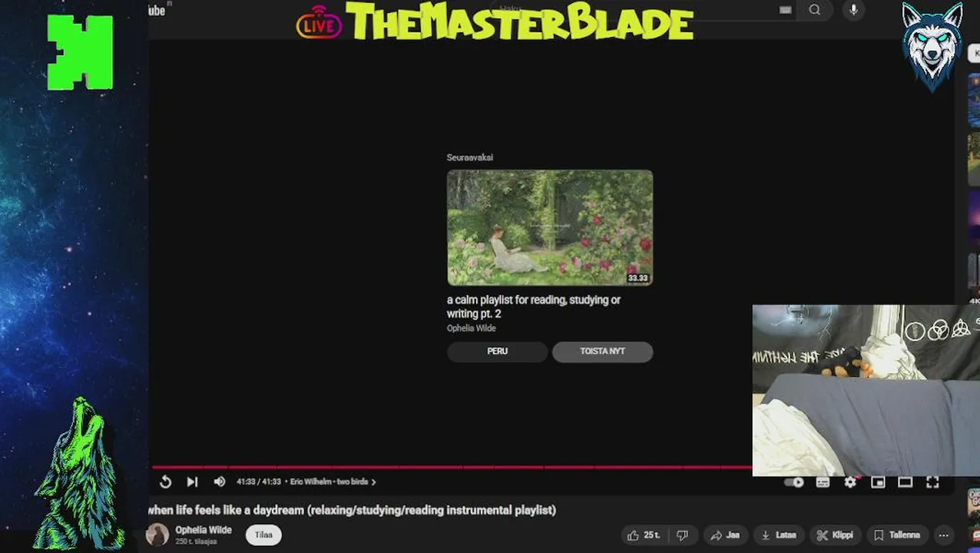This screenshot has width=980, height=553.
Task: Click the 41:33 / 41:33 time display
Action: coord(259,482)
